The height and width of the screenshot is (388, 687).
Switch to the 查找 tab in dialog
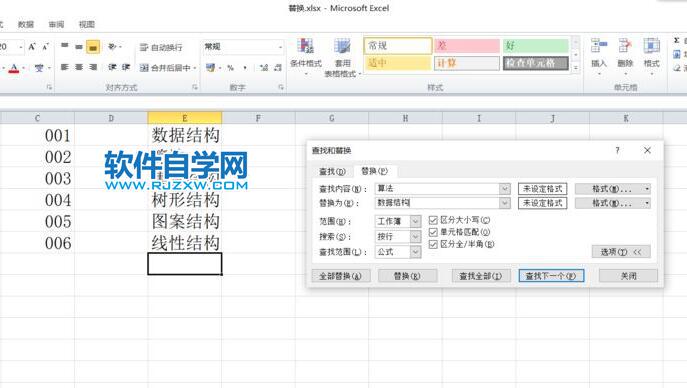tap(332, 171)
